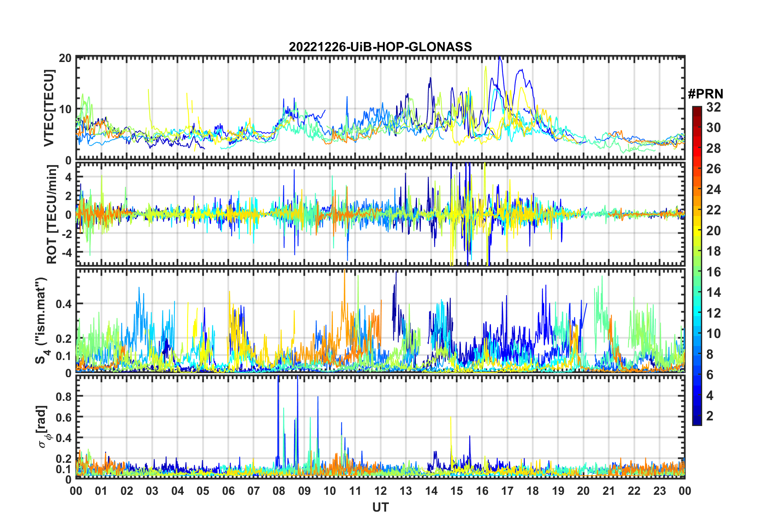Click the #PRN colorbar title
Viewport: 761px width, 532px height.
[x=705, y=94]
